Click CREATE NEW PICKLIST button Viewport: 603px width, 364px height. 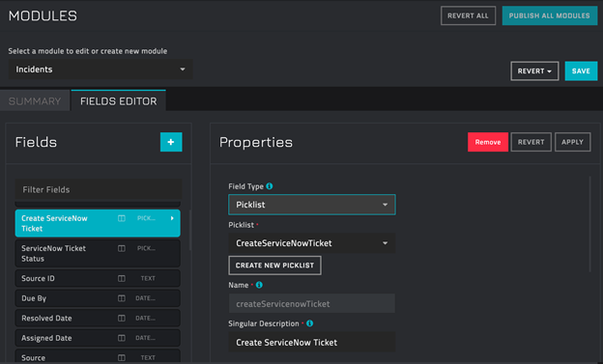(274, 266)
